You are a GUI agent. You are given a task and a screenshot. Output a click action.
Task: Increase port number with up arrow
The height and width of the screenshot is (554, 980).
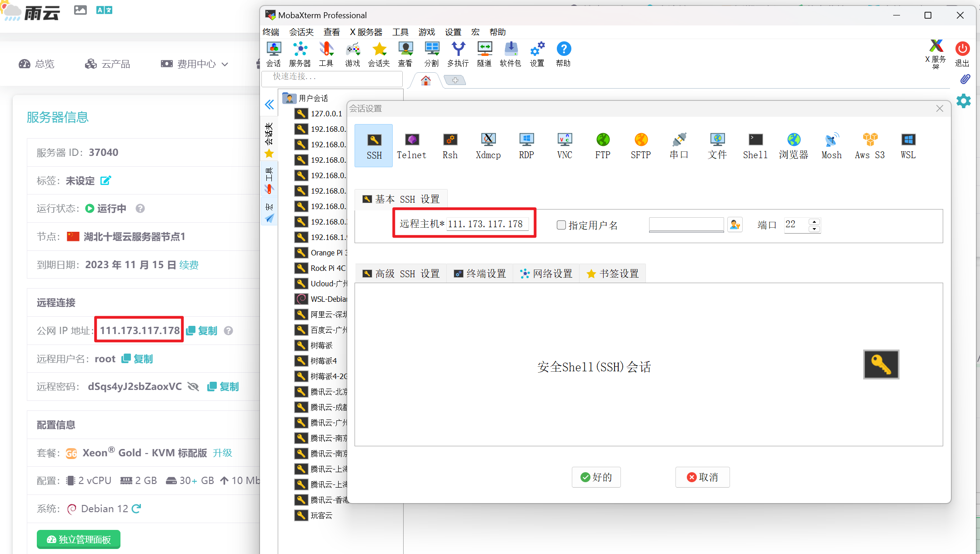[x=814, y=221]
